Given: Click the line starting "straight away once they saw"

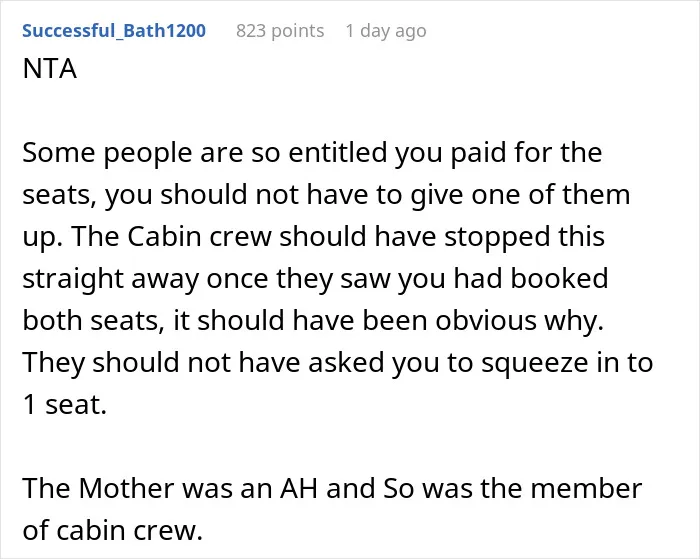Looking at the screenshot, I should 315,279.
